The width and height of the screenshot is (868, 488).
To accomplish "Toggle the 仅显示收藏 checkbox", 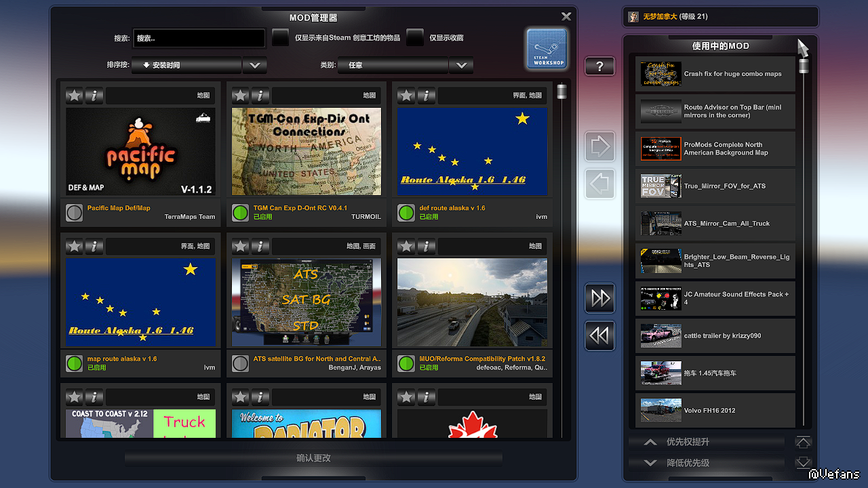I will pos(415,38).
